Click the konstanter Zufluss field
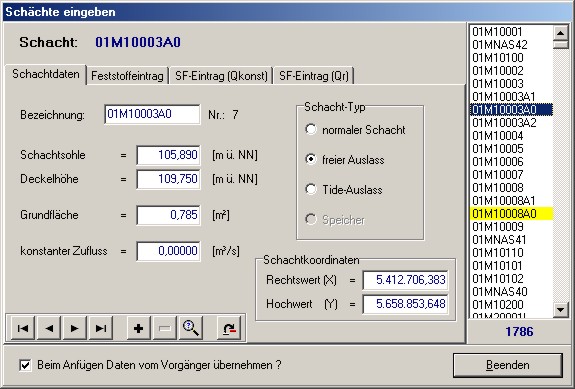This screenshot has height=389, width=575. pyautogui.click(x=168, y=251)
